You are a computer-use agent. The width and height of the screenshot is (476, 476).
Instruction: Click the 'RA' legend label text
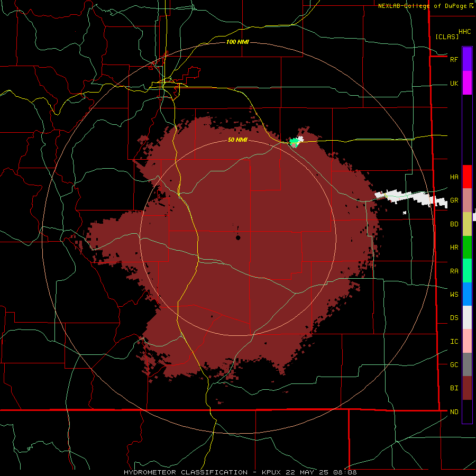(454, 271)
